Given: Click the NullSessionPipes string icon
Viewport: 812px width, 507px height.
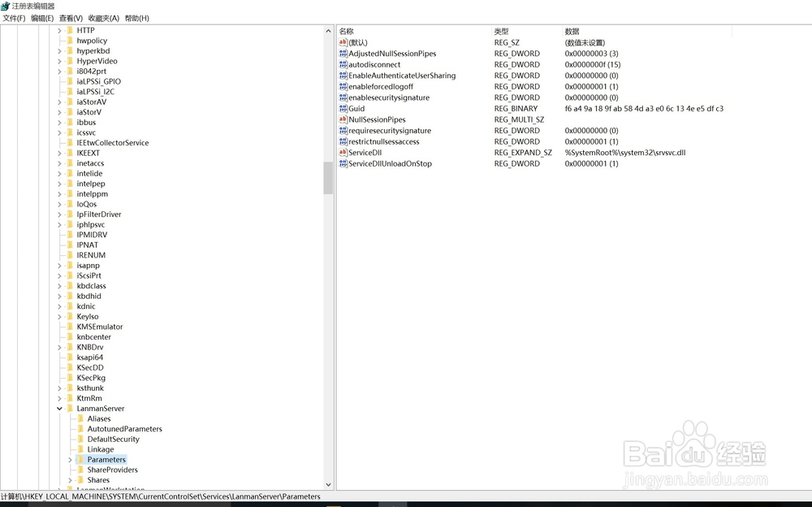Looking at the screenshot, I should click(x=343, y=119).
